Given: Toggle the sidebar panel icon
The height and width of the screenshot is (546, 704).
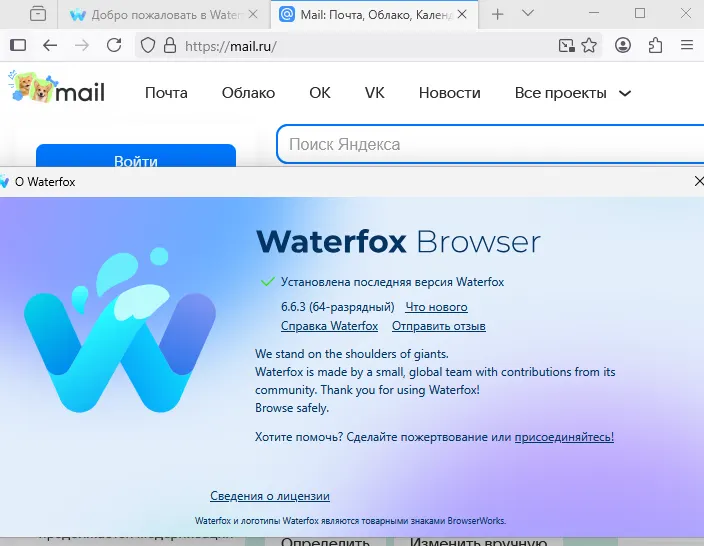Looking at the screenshot, I should pyautogui.click(x=18, y=45).
